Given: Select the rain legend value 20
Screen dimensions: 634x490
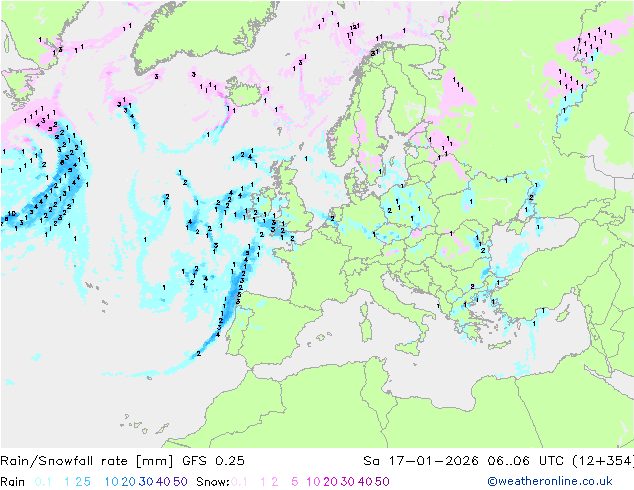Looking at the screenshot, I should 129,482.
